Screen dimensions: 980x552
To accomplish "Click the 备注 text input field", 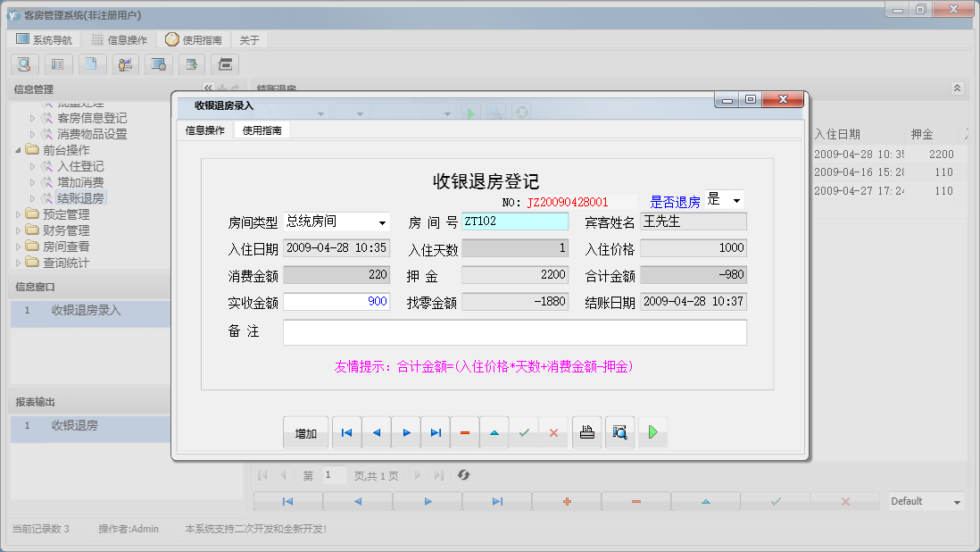I will [x=514, y=332].
